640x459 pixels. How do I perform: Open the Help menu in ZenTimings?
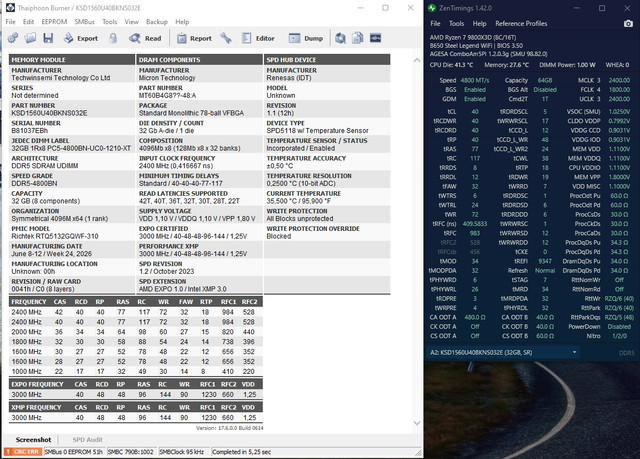click(479, 24)
